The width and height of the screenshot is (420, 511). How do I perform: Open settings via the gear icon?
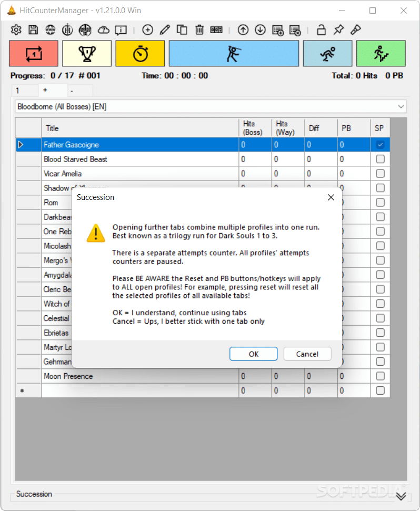(x=16, y=30)
